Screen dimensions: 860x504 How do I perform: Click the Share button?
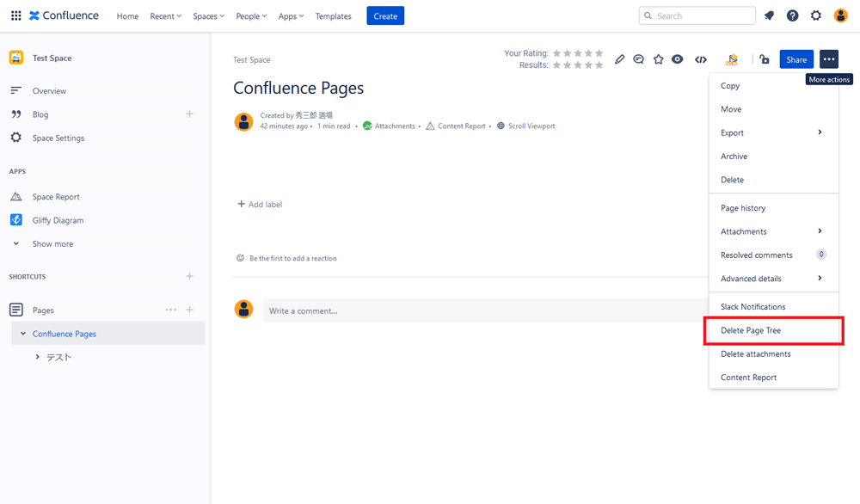796,59
